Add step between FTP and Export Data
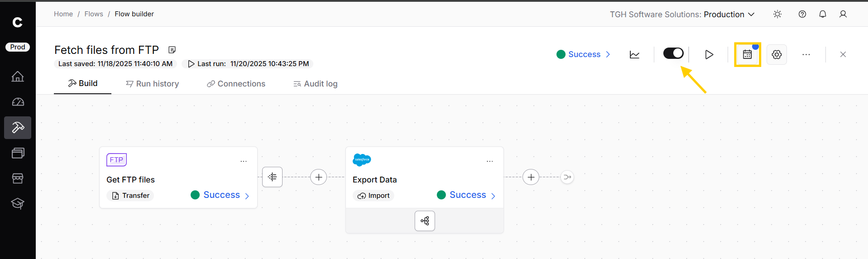This screenshot has width=868, height=259. point(318,177)
